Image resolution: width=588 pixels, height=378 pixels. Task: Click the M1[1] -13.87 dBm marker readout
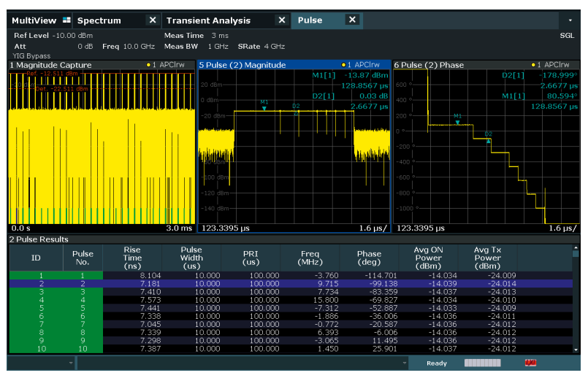tap(351, 75)
